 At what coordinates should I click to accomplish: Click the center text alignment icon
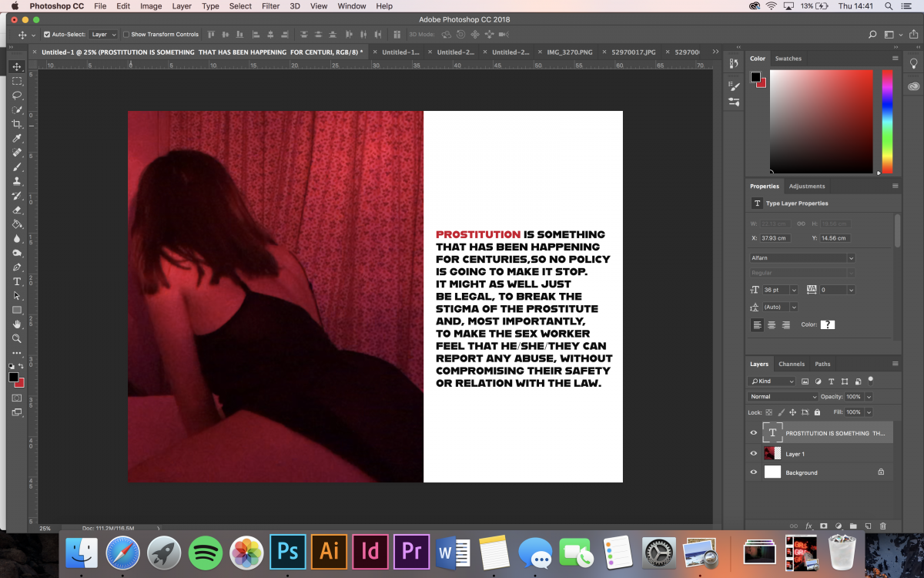click(772, 325)
